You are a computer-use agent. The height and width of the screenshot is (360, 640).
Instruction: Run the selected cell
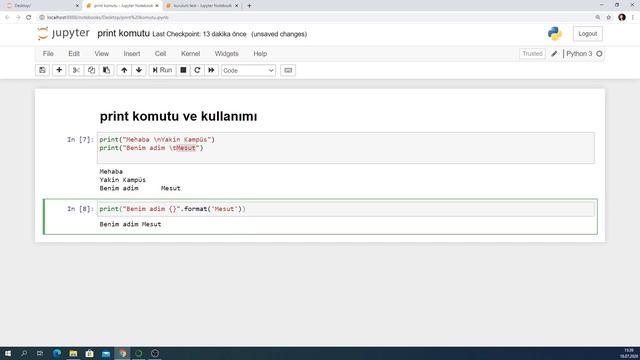162,70
